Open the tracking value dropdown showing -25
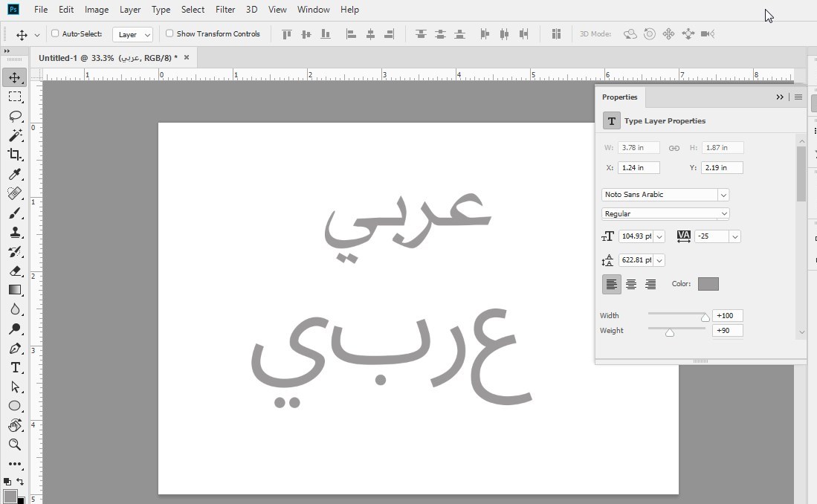 click(734, 236)
